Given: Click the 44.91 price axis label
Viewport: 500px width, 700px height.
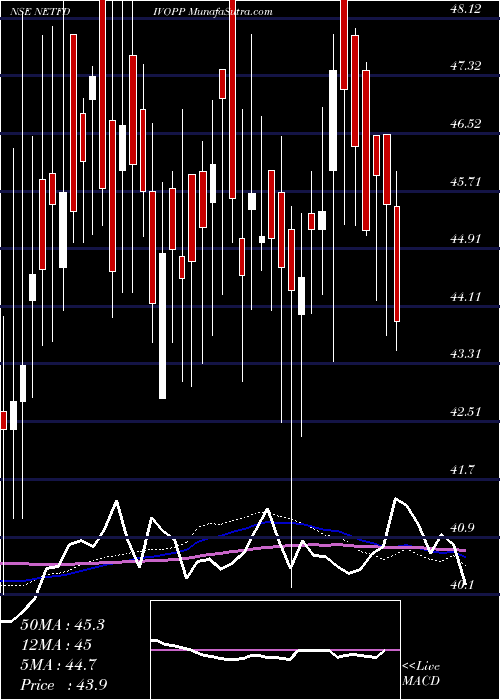Looking at the screenshot, I should [466, 239].
